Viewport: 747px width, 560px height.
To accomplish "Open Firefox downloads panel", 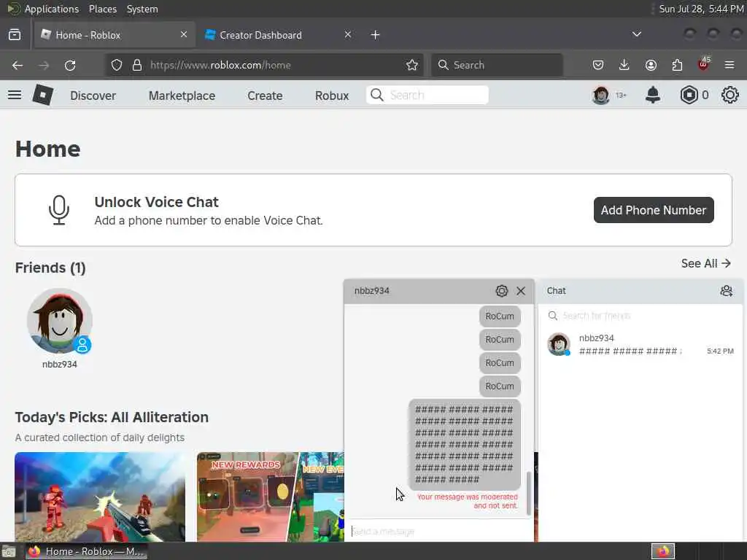I will [624, 65].
